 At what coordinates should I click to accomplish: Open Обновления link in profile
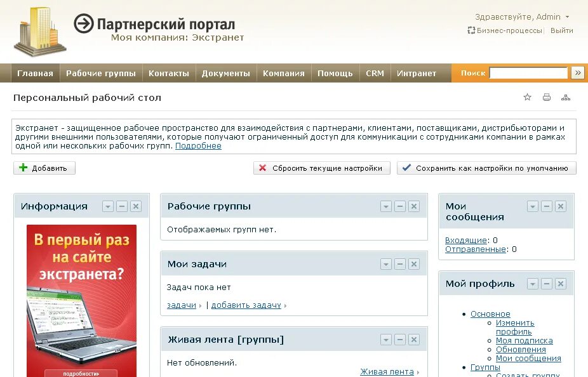pyautogui.click(x=521, y=350)
